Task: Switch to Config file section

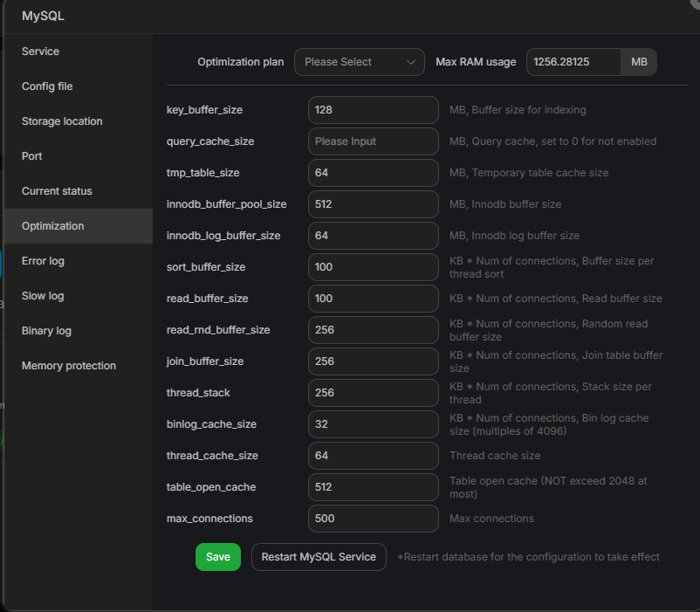Action: pyautogui.click(x=47, y=86)
